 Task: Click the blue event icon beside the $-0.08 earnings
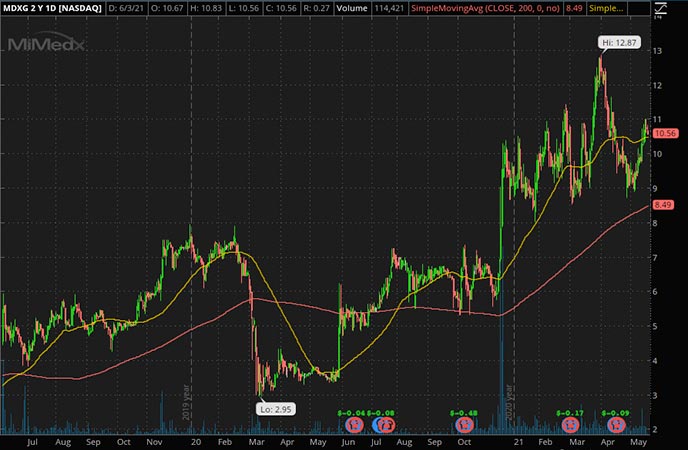pyautogui.click(x=376, y=425)
